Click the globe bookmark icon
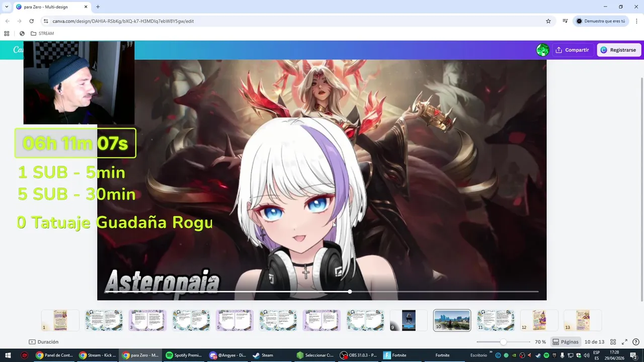The width and height of the screenshot is (644, 362). [22, 33]
